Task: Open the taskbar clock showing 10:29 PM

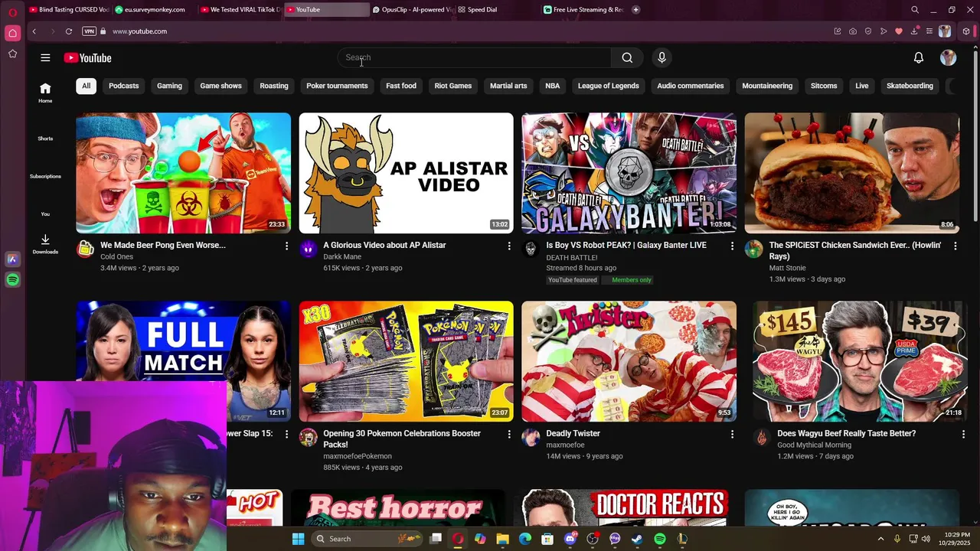Action: [x=955, y=539]
